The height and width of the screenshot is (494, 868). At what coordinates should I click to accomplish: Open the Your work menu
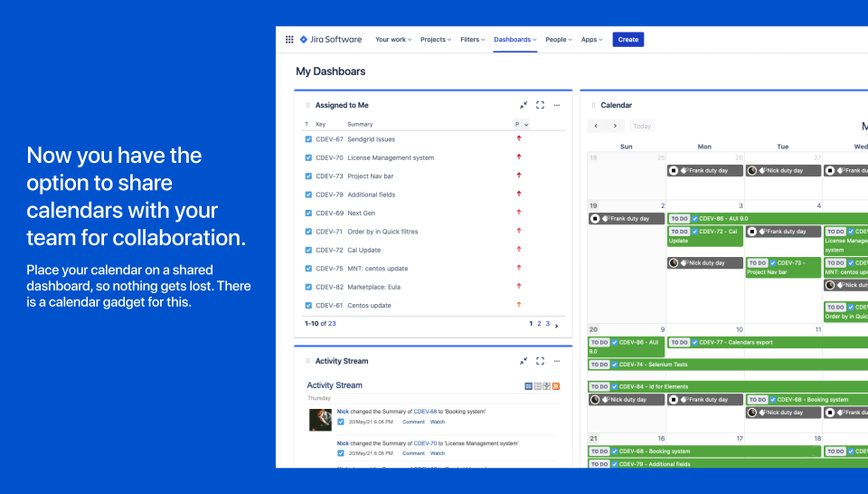(393, 40)
